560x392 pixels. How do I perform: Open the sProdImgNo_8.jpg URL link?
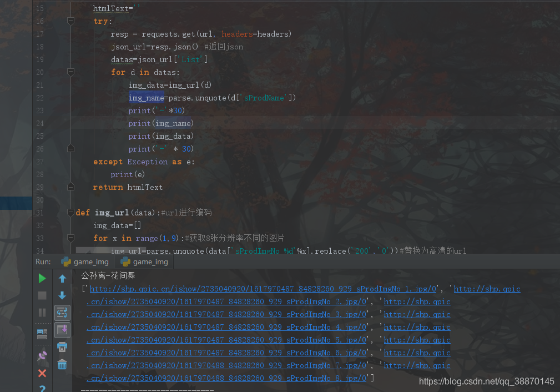point(226,378)
